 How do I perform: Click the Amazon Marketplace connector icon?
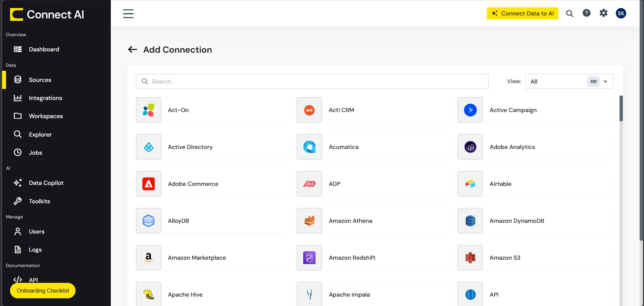(x=148, y=258)
